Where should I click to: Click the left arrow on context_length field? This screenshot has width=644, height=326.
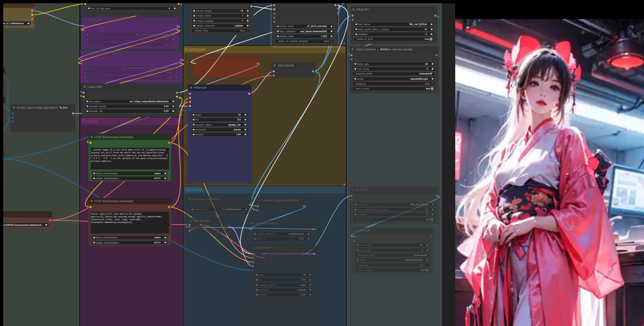click(x=194, y=11)
